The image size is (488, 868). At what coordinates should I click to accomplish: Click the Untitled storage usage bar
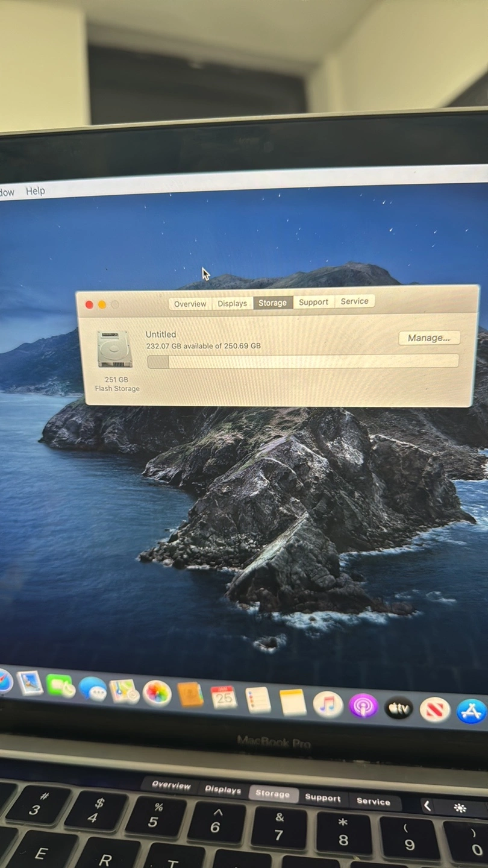click(x=302, y=361)
